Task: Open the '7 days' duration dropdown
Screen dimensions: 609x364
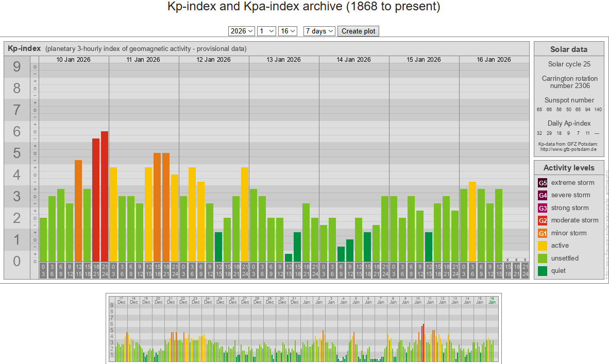Action: [x=319, y=31]
